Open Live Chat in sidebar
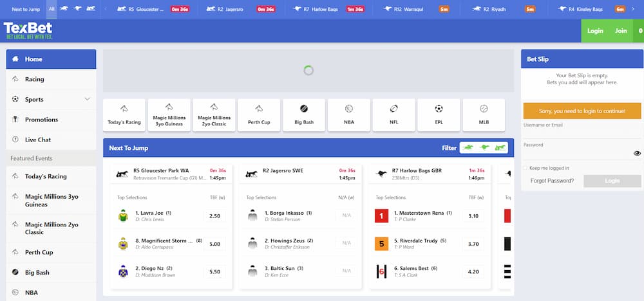 pyautogui.click(x=51, y=140)
